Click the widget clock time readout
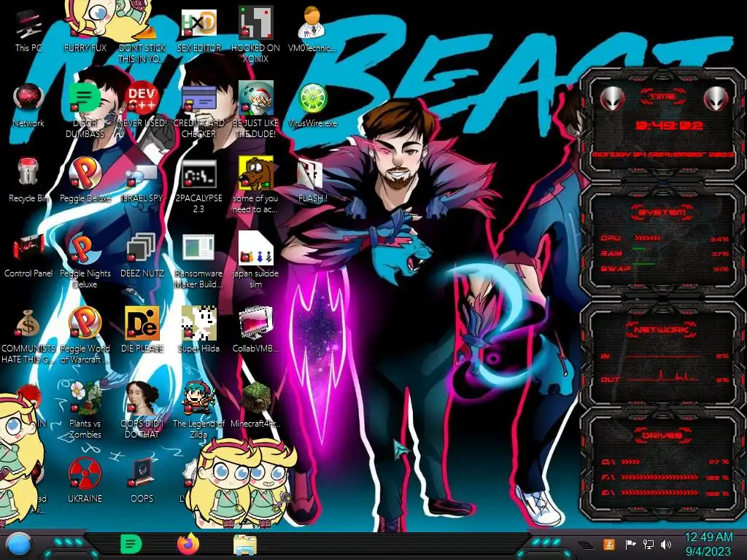747x560 pixels. [x=670, y=125]
